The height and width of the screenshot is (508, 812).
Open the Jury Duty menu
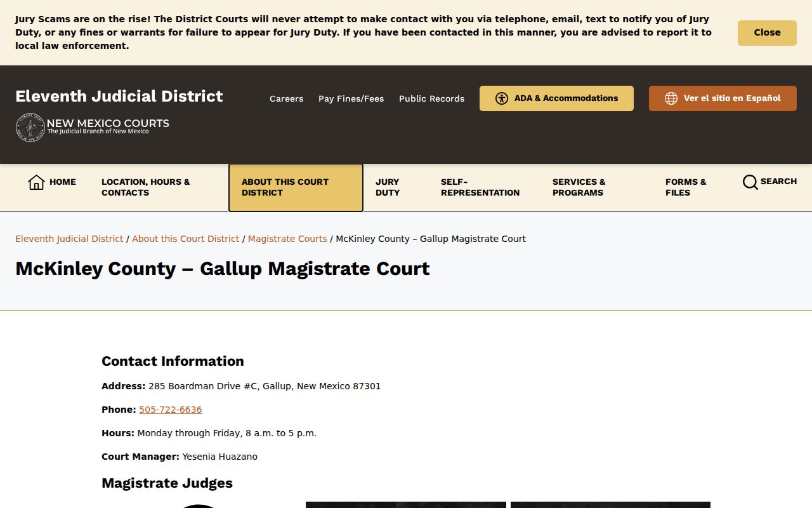(388, 187)
